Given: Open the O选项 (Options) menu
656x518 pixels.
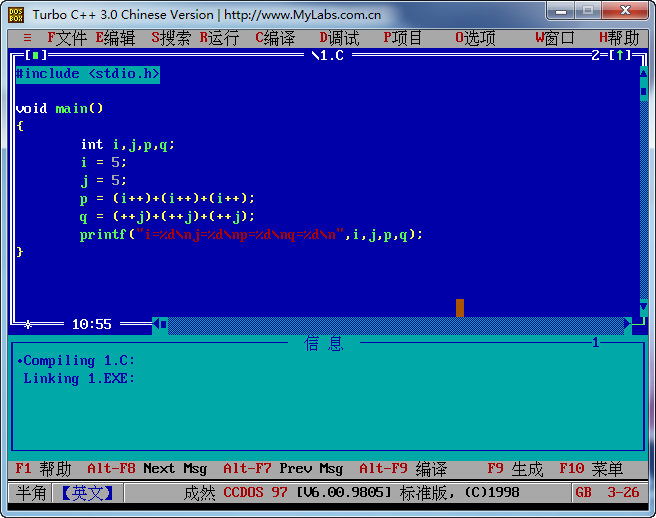Looking at the screenshot, I should [475, 38].
